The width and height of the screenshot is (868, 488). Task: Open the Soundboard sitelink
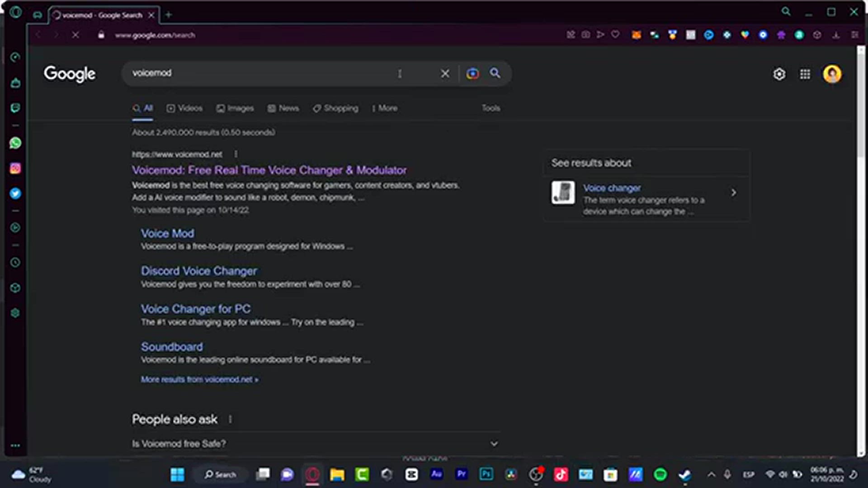click(172, 347)
